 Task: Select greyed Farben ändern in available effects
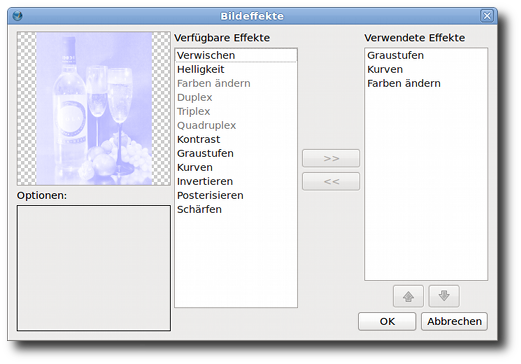point(236,83)
